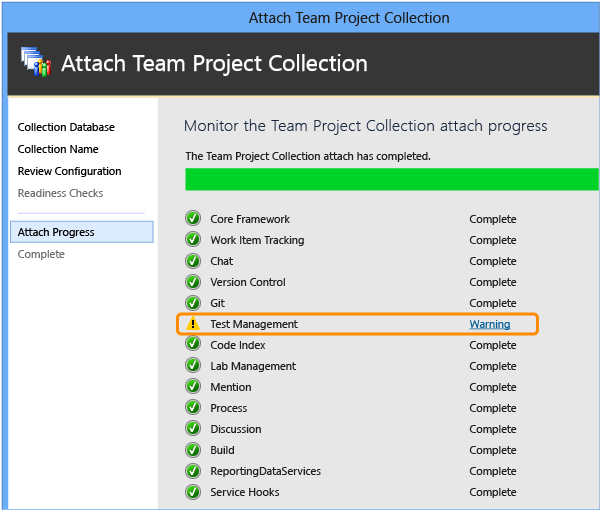Click the Version Control Complete status

tap(493, 282)
